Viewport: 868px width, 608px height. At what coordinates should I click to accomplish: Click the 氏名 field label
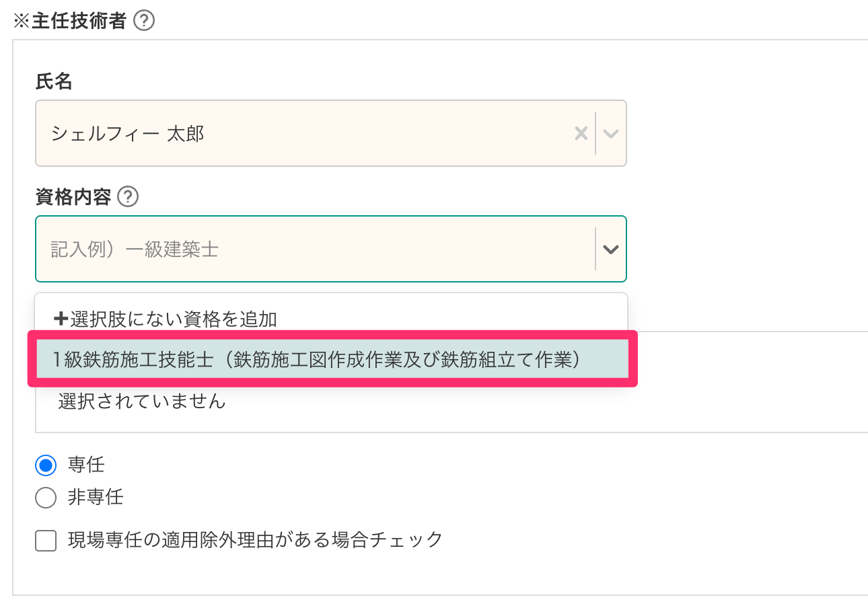[x=54, y=82]
